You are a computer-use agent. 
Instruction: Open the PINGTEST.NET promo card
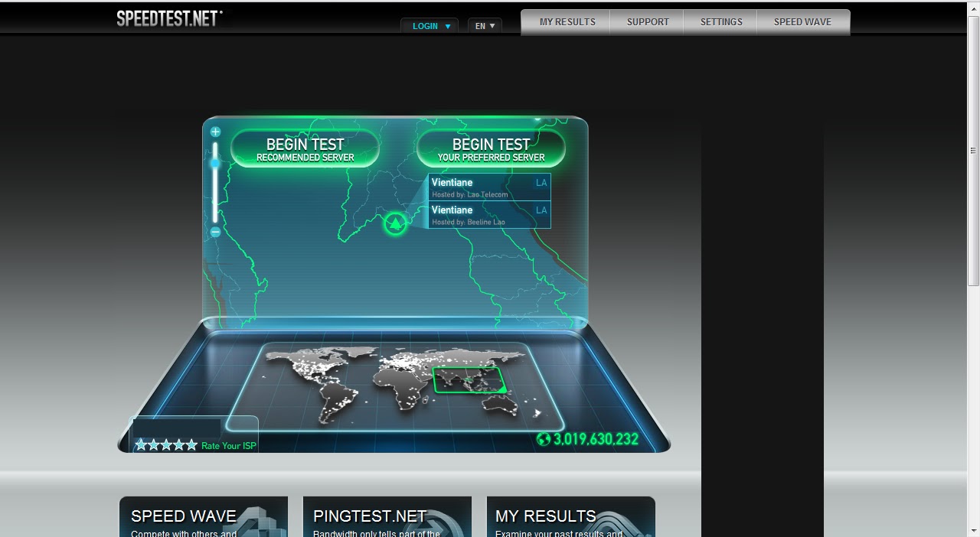(x=387, y=517)
